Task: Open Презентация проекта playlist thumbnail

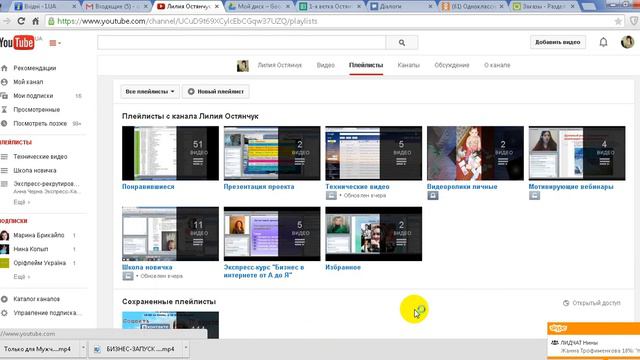Action: 272,153
